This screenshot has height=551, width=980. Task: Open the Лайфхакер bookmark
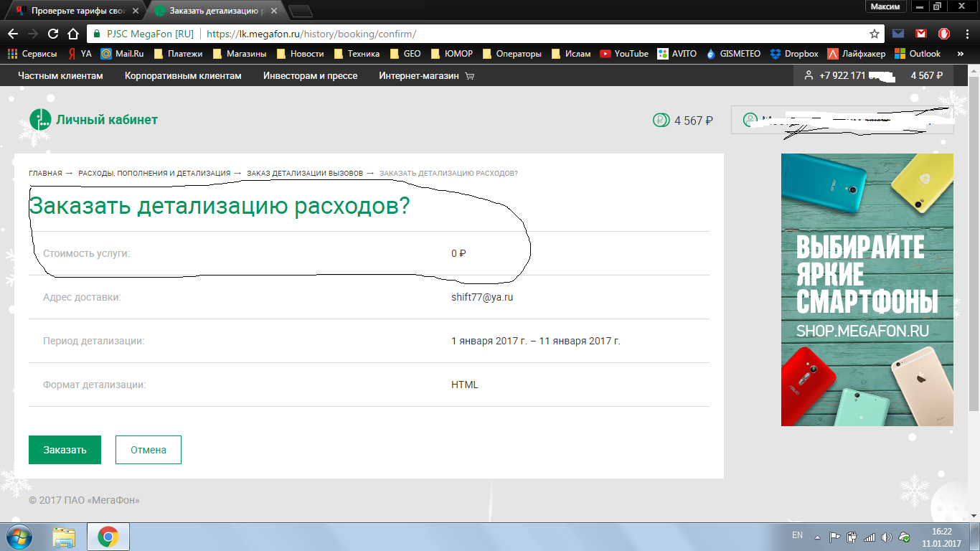[x=857, y=54]
